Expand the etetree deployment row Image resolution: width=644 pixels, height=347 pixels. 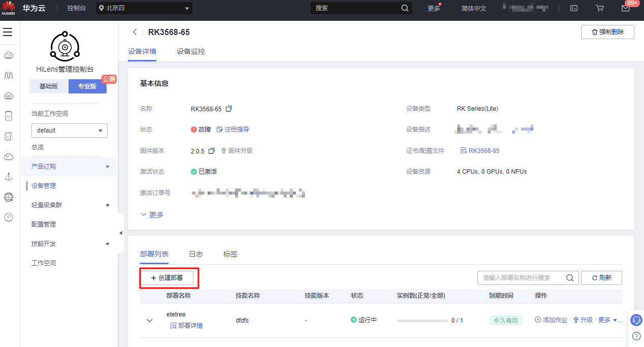149,321
